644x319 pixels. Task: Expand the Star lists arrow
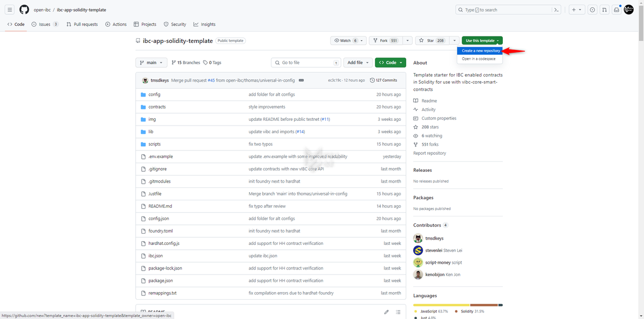click(455, 41)
